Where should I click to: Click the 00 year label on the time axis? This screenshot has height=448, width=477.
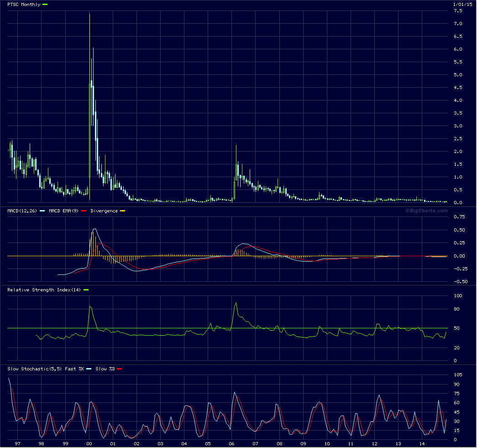click(x=89, y=443)
